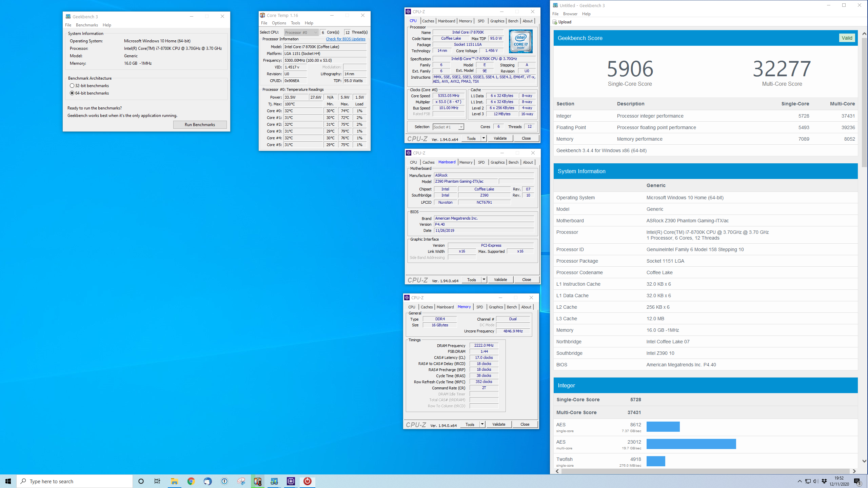This screenshot has height=488, width=868.
Task: Click the Close button in the CPU-Z Mainboard window
Action: point(527,280)
